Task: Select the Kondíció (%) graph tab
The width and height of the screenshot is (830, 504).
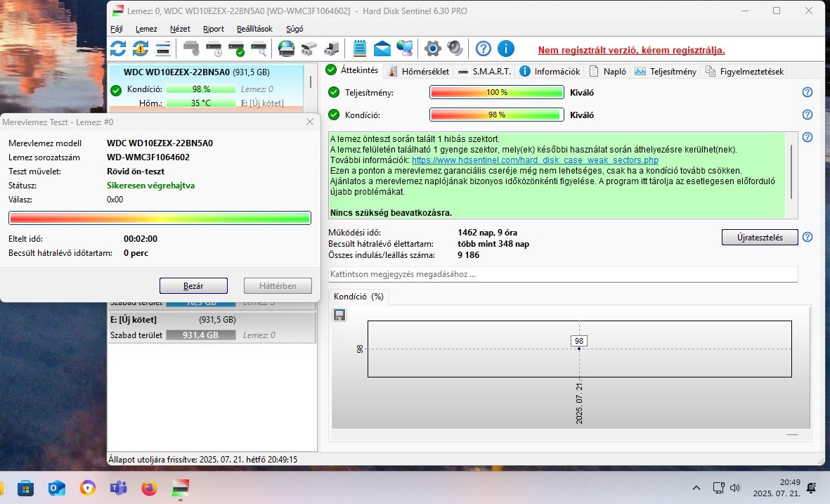Action: (358, 297)
